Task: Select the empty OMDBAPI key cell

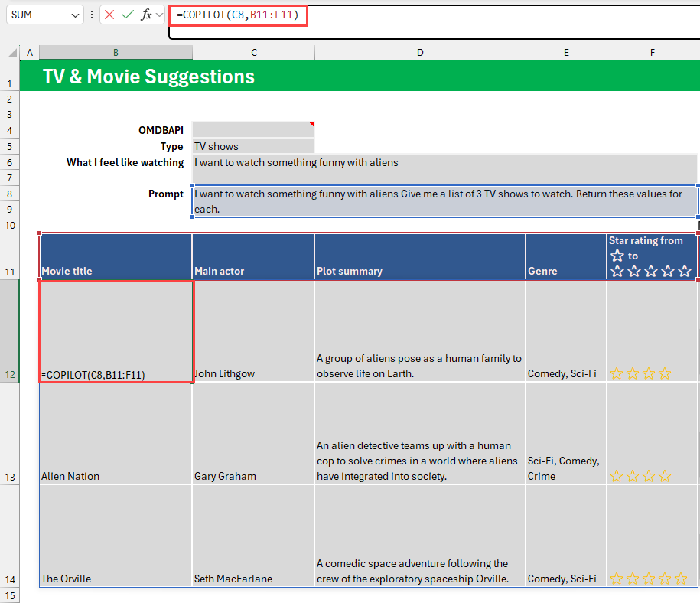Action: click(x=252, y=130)
